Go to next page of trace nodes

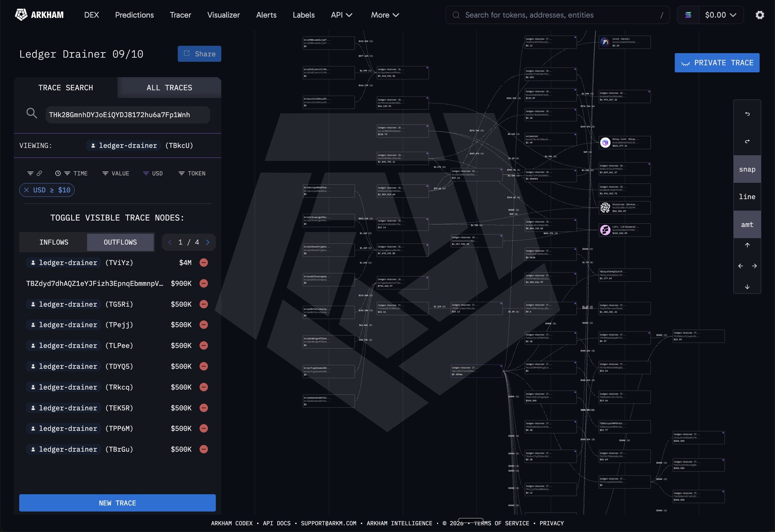[208, 242]
